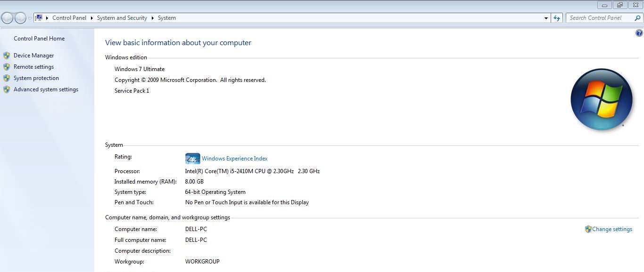Go to Control Panel breadcrumb
This screenshot has width=644, height=272.
tap(69, 18)
